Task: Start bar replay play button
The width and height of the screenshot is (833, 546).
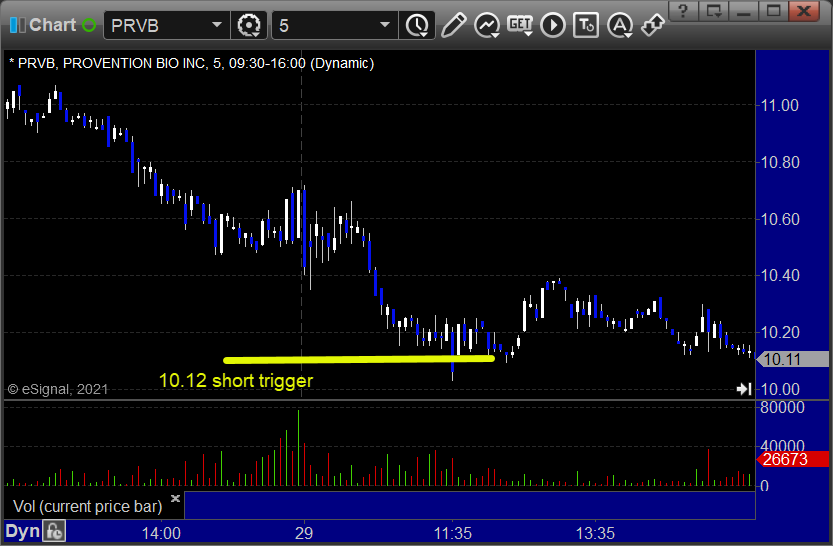Action: pos(553,25)
